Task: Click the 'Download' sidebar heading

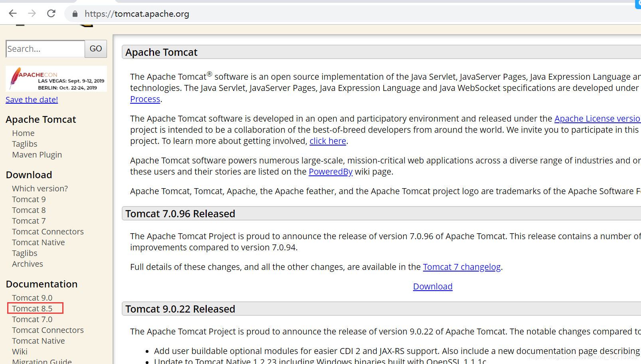Action: [x=29, y=175]
